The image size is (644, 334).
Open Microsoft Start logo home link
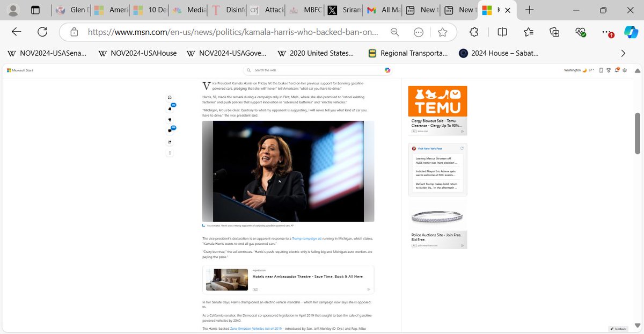tap(20, 70)
